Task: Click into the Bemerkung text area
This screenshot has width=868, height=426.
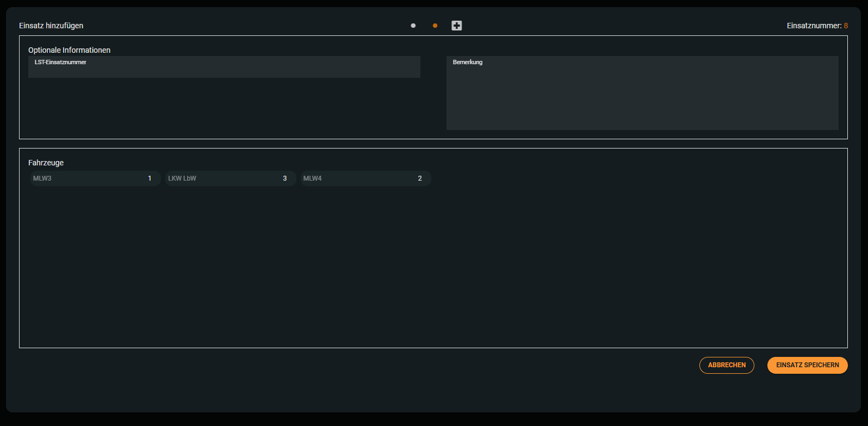Action: 642,95
